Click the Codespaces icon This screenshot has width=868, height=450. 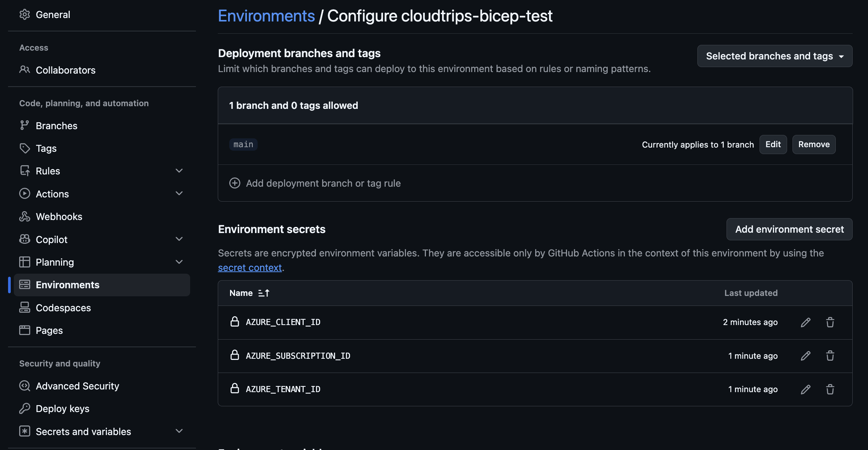pyautogui.click(x=25, y=307)
